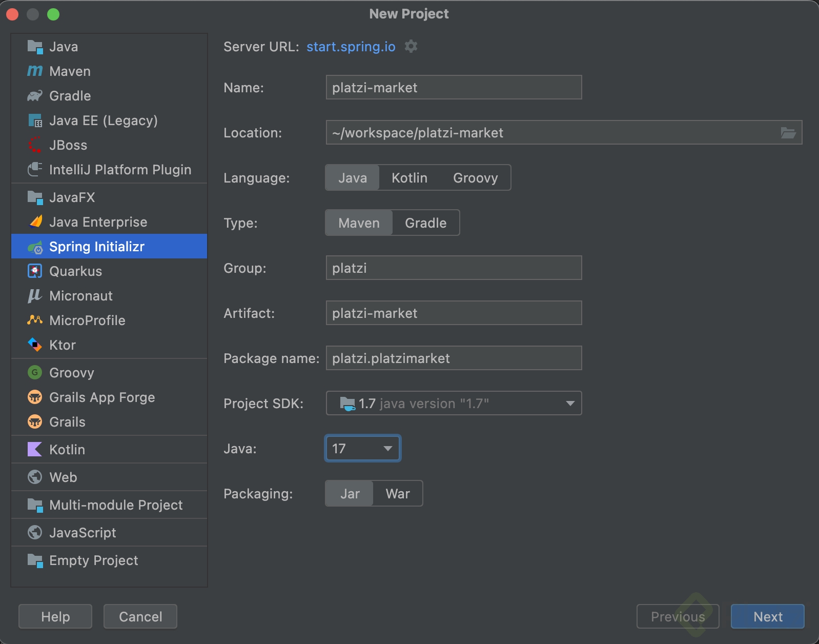Viewport: 819px width, 644px height.
Task: Click the JavaFX folder icon
Action: point(35,197)
